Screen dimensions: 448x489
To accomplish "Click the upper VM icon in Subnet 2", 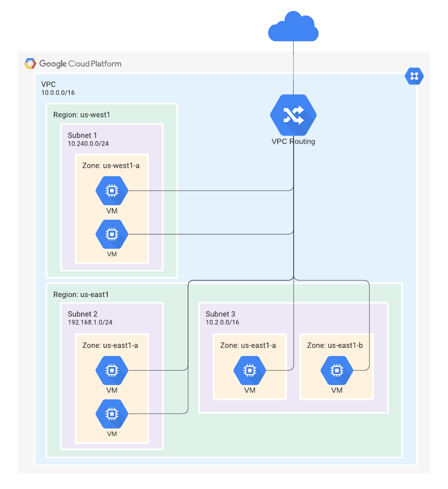I will (x=111, y=370).
